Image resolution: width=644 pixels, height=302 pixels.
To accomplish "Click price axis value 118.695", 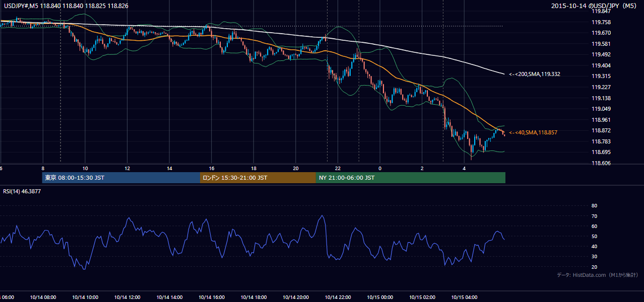I will (x=601, y=152).
